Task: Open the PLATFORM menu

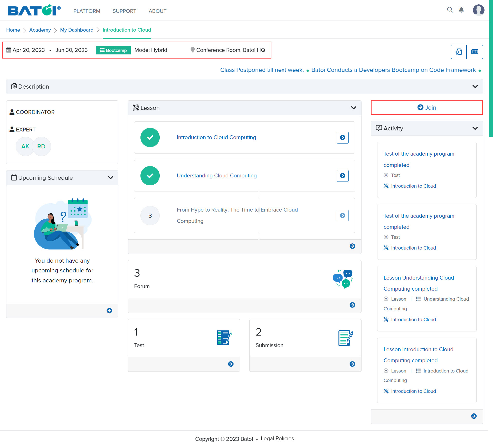Action: [87, 11]
